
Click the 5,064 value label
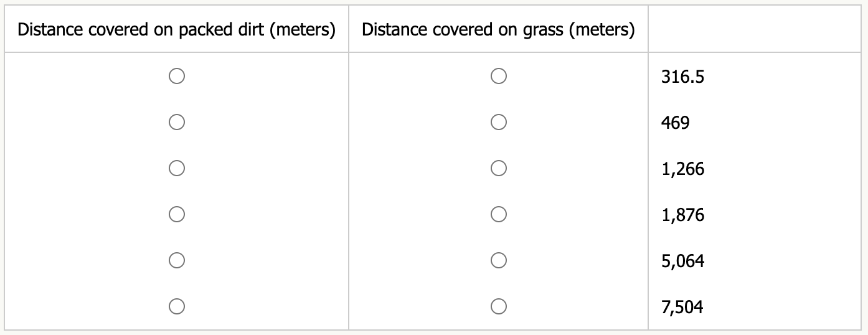point(682,261)
